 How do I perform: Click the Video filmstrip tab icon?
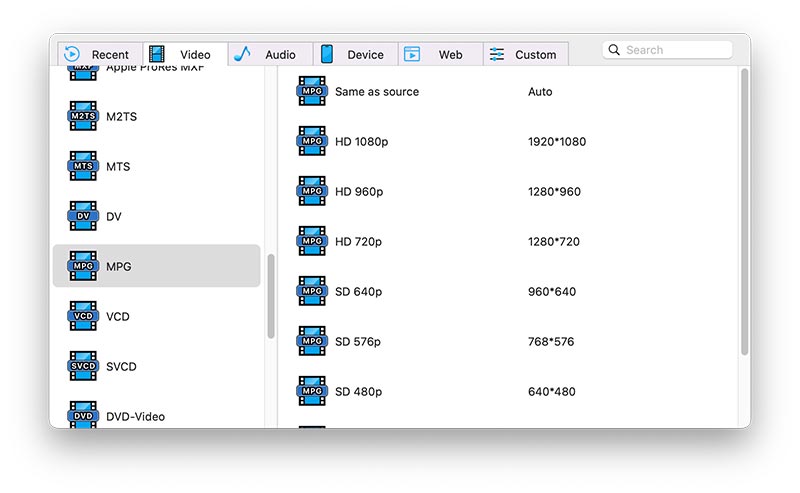[157, 54]
